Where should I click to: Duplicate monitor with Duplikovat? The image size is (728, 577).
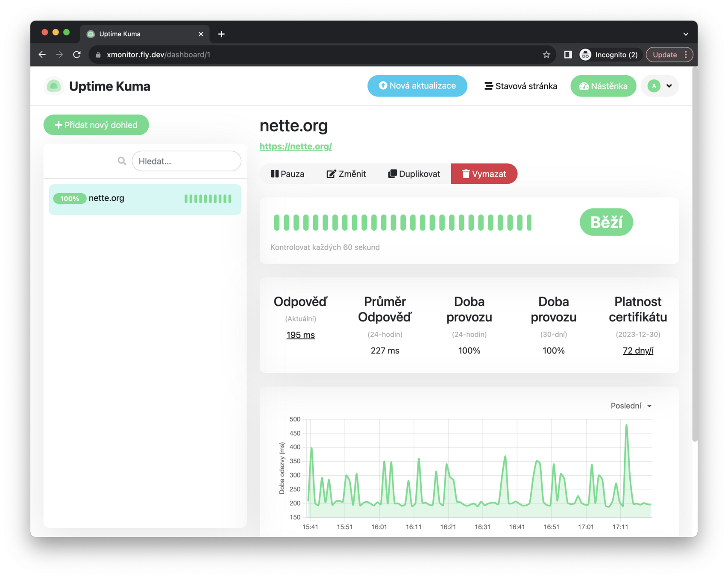414,174
